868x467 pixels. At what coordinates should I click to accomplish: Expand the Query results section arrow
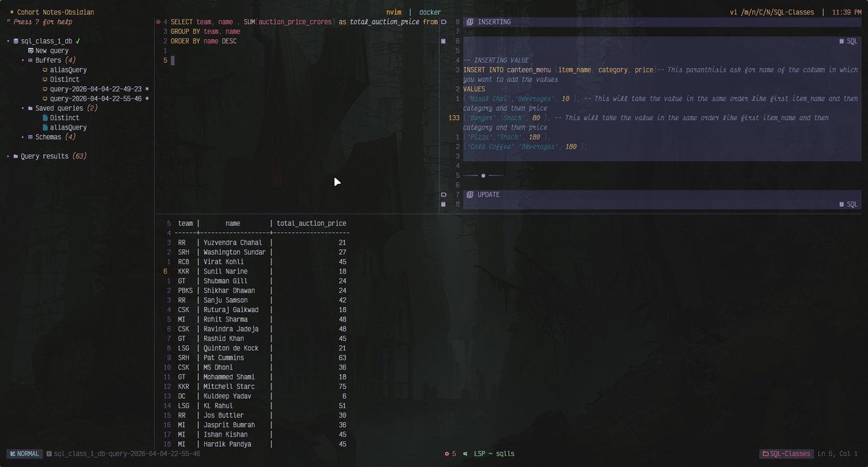(8, 156)
